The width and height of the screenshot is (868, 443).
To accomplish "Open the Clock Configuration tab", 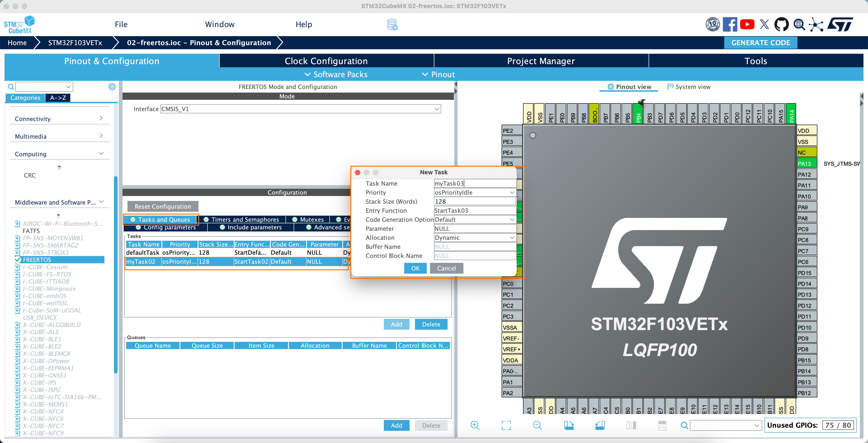I will click(x=326, y=61).
